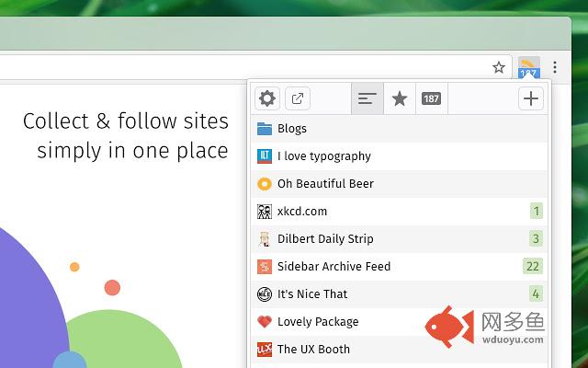
Task: Click unread badge 4 for It's Nice That
Action: click(x=536, y=293)
